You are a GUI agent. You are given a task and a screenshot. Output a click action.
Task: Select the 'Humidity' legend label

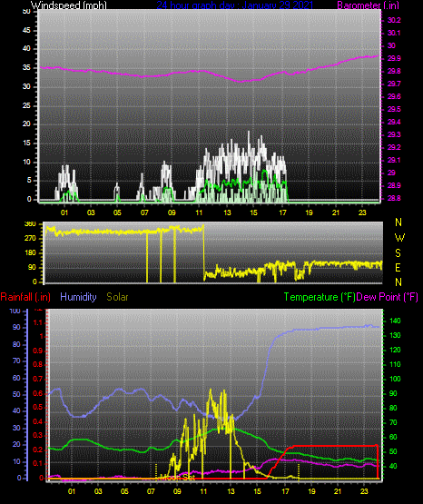pyautogui.click(x=78, y=297)
